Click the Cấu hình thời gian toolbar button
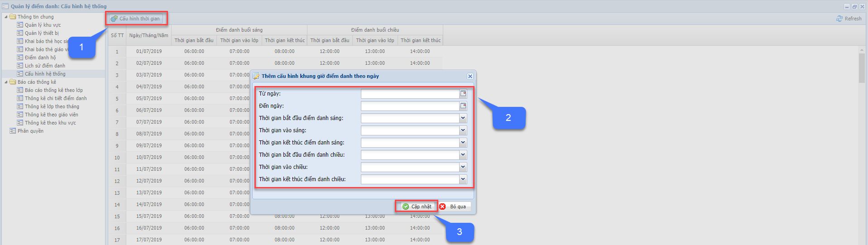Viewport: 868px width, 245px height. pos(136,19)
